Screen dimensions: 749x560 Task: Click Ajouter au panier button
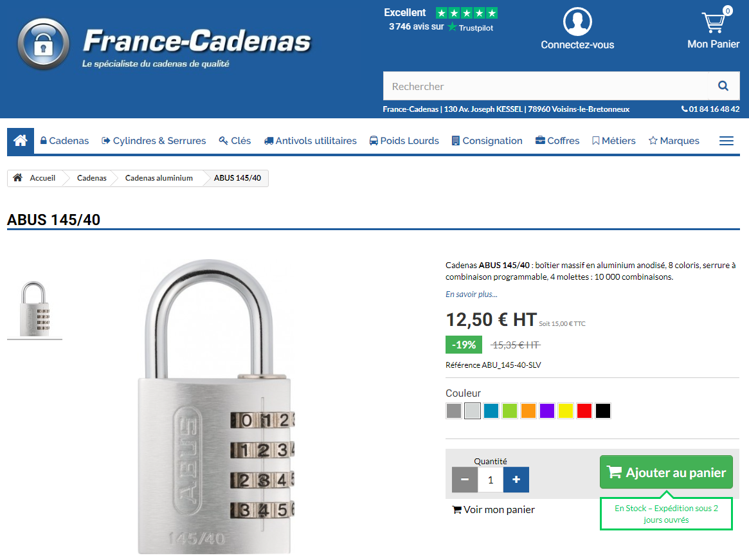tap(666, 473)
